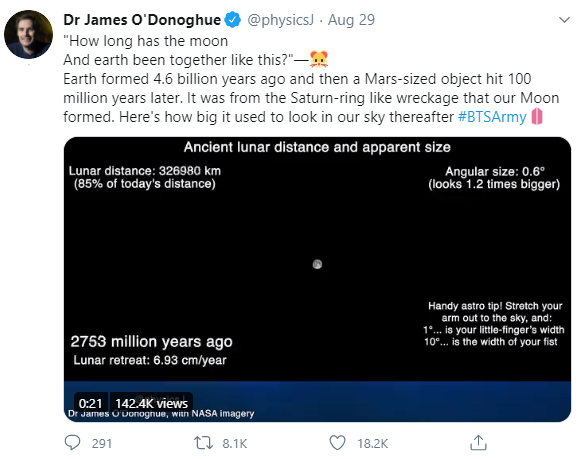Click the 291 replies count

[x=102, y=443]
